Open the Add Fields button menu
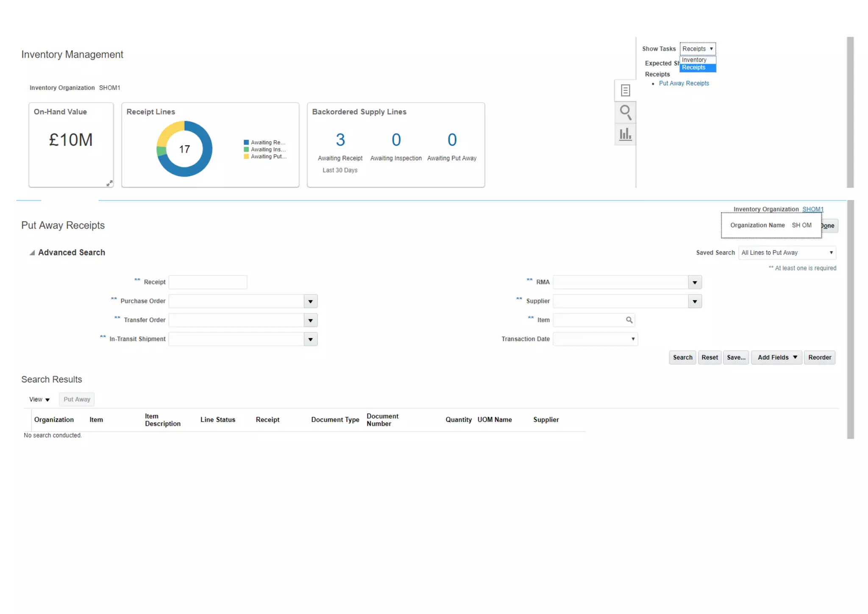 (x=776, y=357)
